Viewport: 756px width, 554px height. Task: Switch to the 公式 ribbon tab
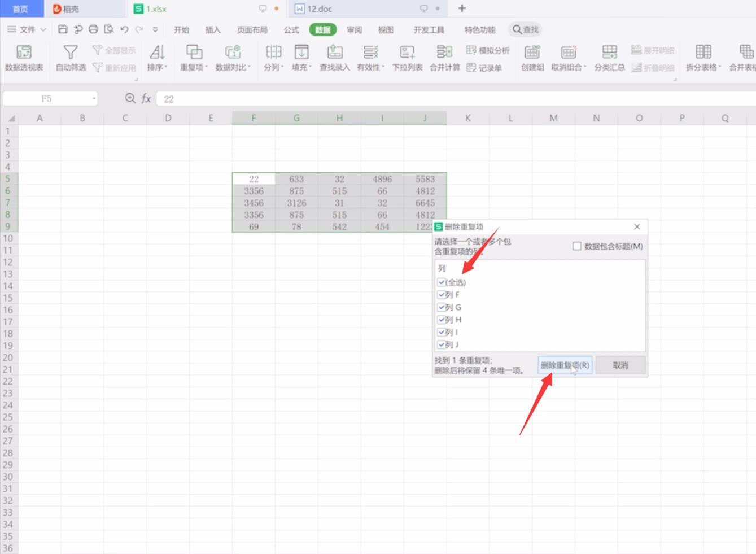291,30
